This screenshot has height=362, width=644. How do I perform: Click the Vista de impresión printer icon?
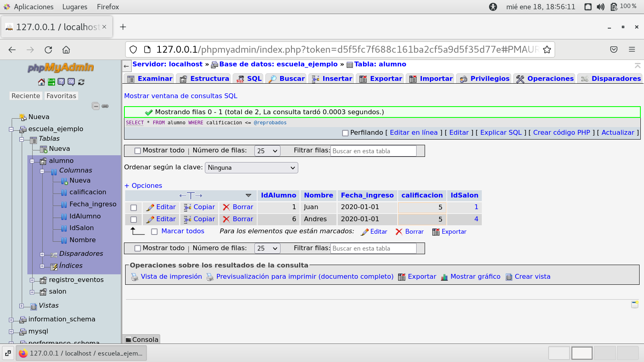[x=134, y=277]
